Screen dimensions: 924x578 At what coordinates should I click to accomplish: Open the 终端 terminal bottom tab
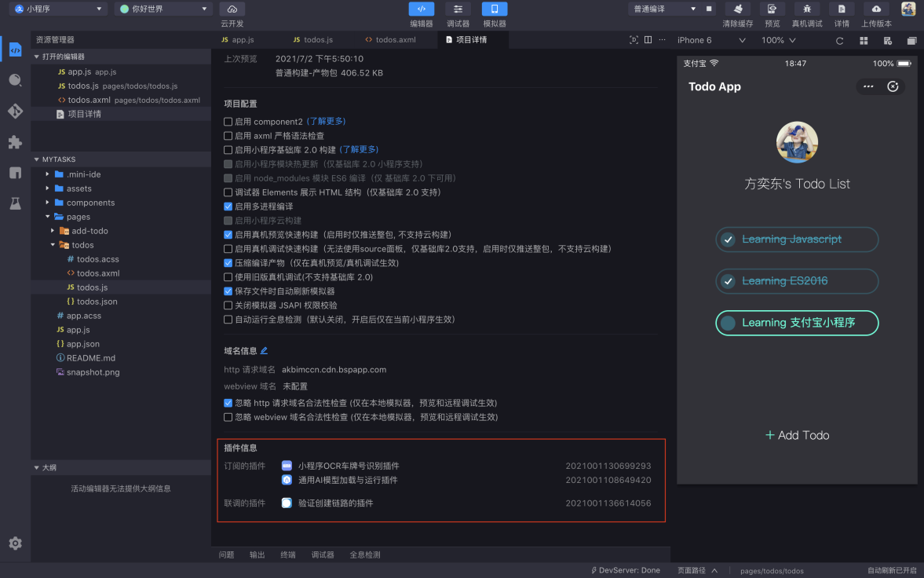(288, 554)
